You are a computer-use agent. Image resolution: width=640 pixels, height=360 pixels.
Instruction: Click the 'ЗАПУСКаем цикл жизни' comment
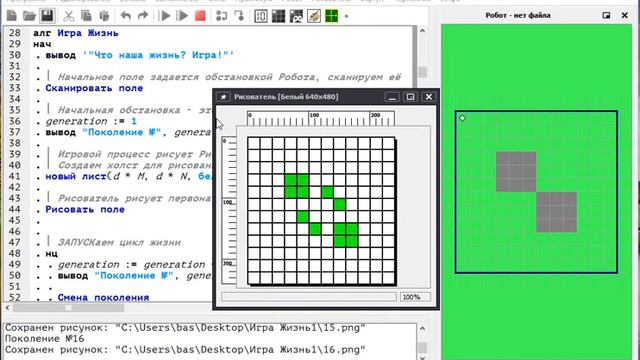click(119, 242)
